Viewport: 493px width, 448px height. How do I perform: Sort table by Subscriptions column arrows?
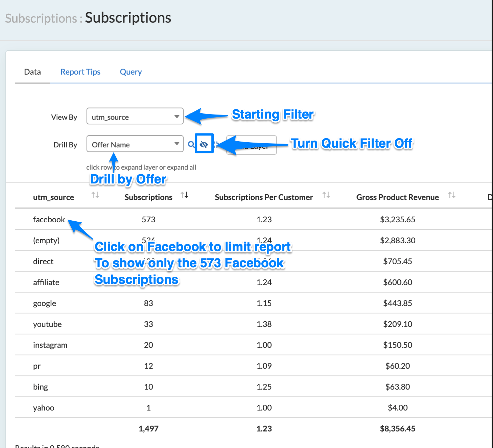pyautogui.click(x=184, y=195)
